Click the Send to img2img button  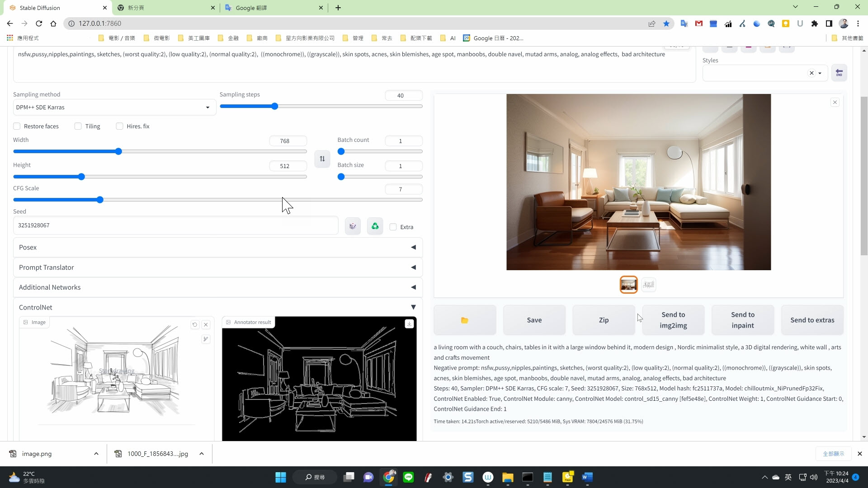click(673, 320)
